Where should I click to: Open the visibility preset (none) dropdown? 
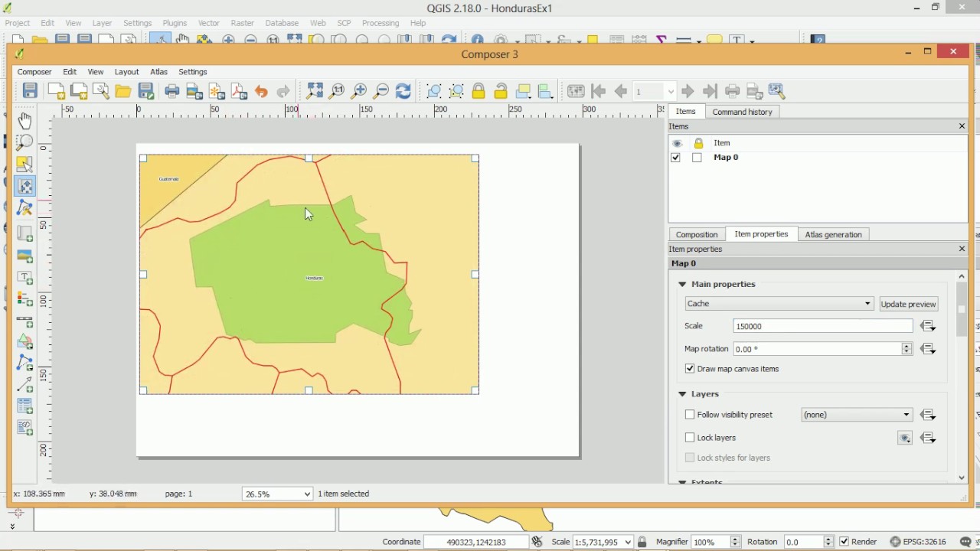coord(857,415)
